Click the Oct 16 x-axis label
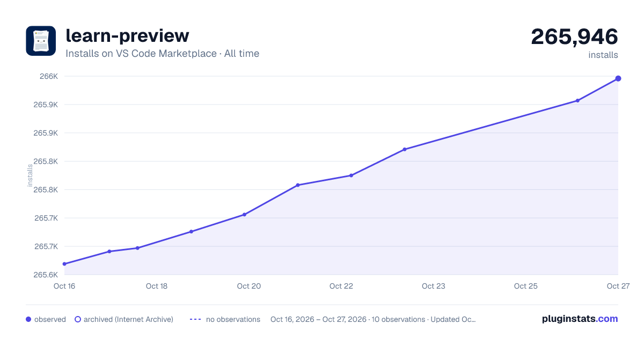This screenshot has width=644, height=338. (x=64, y=286)
